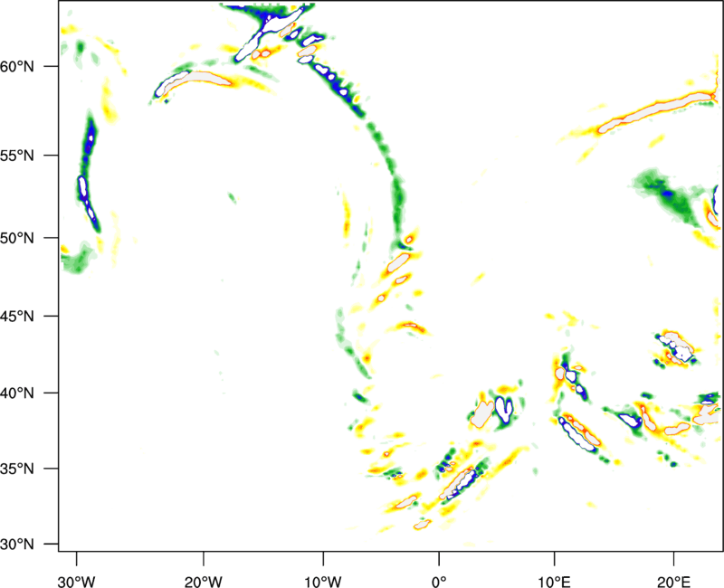Screen dimensions: 724x588
Task: Click the 55°N latitude label
Action: point(17,155)
